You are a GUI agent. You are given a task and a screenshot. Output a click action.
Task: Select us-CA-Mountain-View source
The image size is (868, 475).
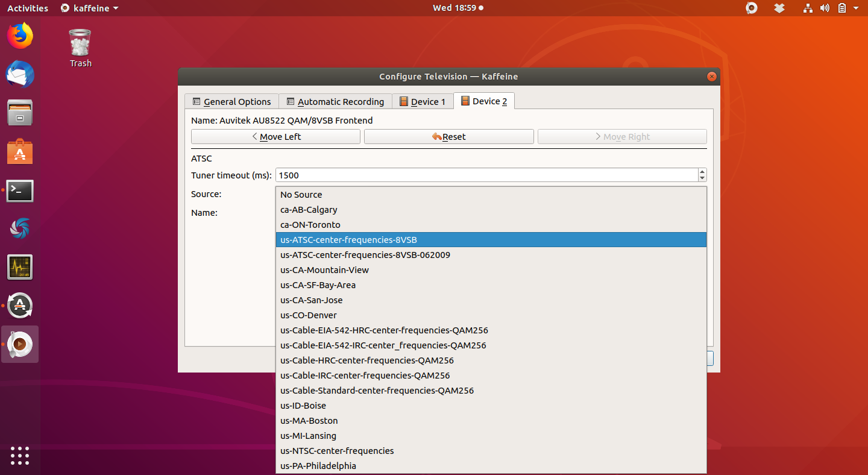[x=491, y=270]
